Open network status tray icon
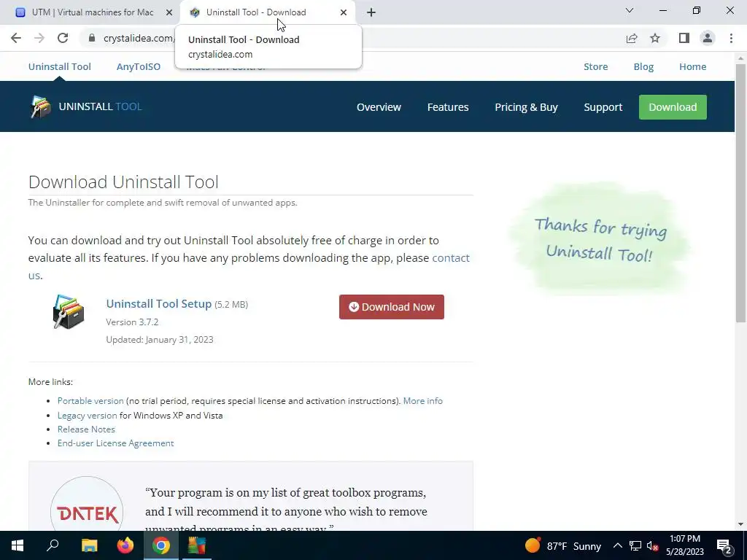 635,545
